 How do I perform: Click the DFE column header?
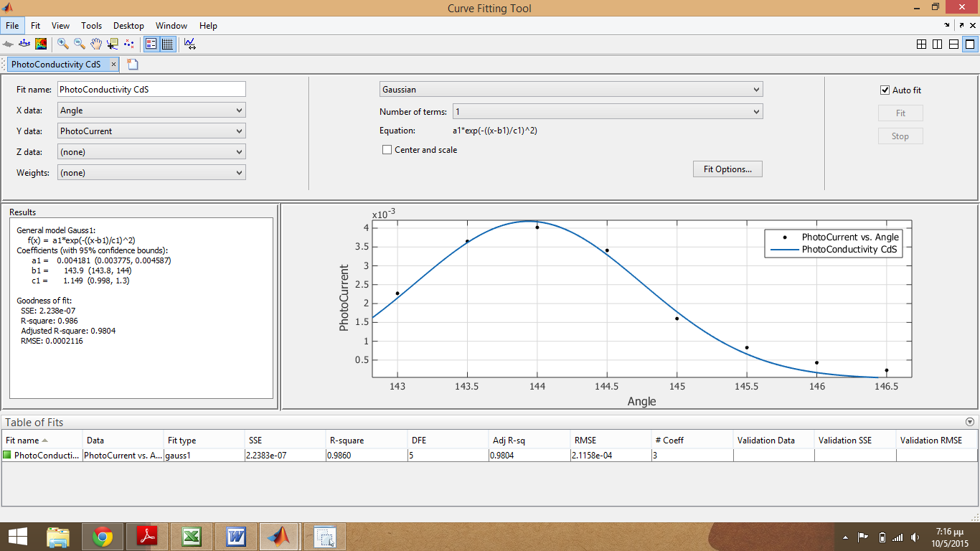click(x=448, y=441)
